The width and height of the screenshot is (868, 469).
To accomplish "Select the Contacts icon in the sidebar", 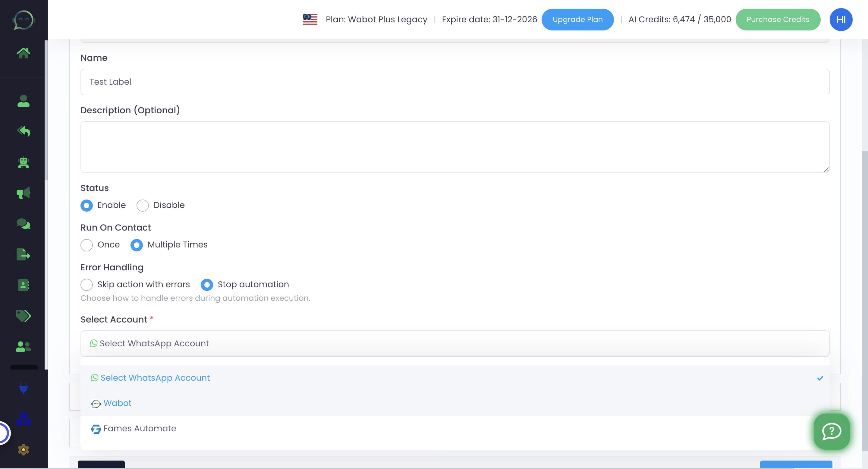I will 23,101.
